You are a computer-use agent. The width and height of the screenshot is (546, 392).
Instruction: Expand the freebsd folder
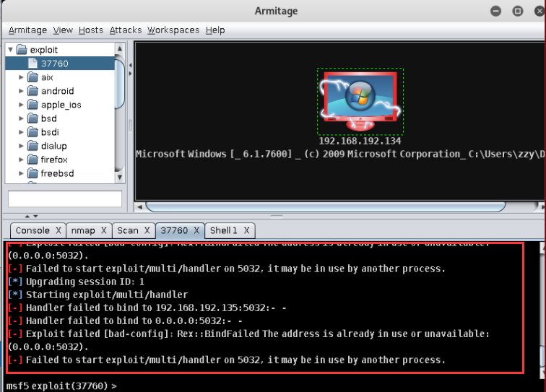[21, 173]
